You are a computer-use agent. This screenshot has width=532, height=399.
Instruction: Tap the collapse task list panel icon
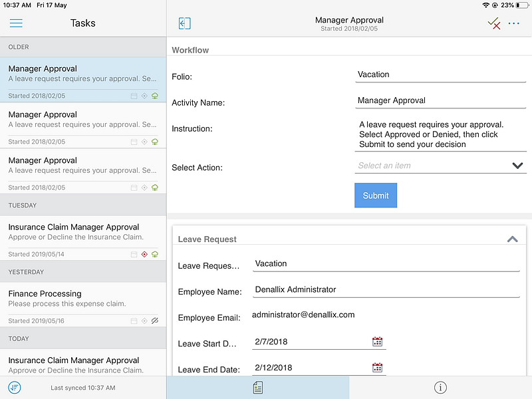[x=185, y=23]
